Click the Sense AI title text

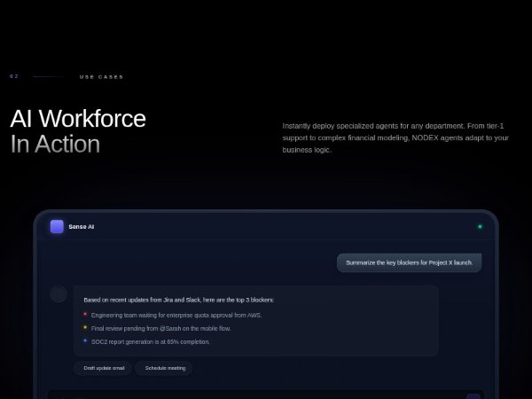82,227
